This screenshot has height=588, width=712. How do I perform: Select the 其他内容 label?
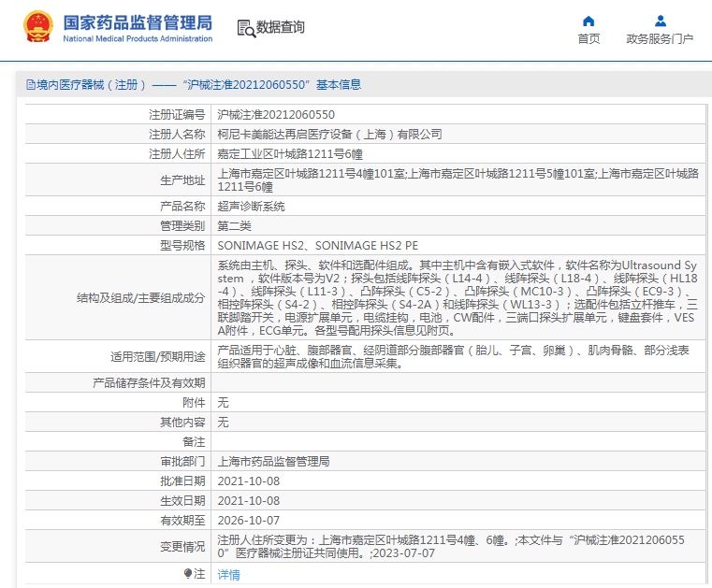182,423
